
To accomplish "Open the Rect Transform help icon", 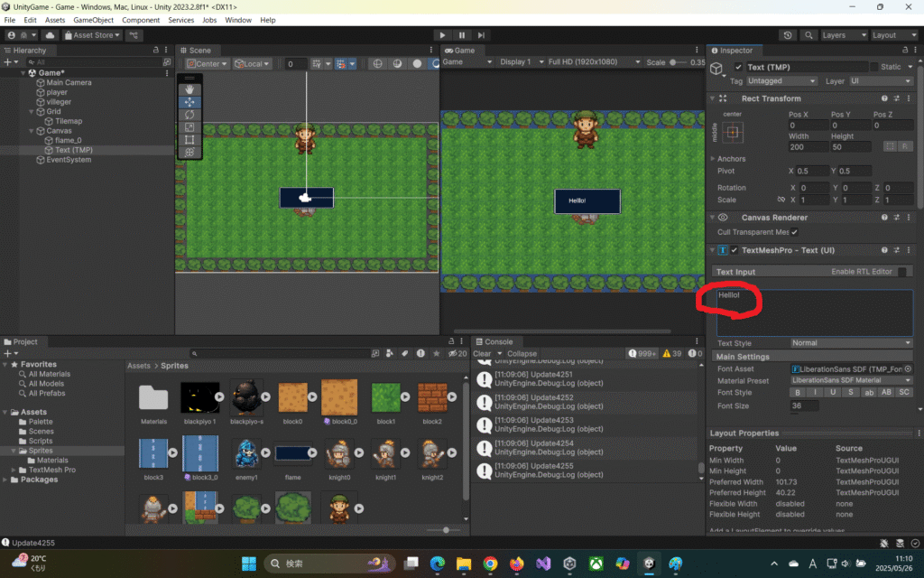I will [x=884, y=98].
